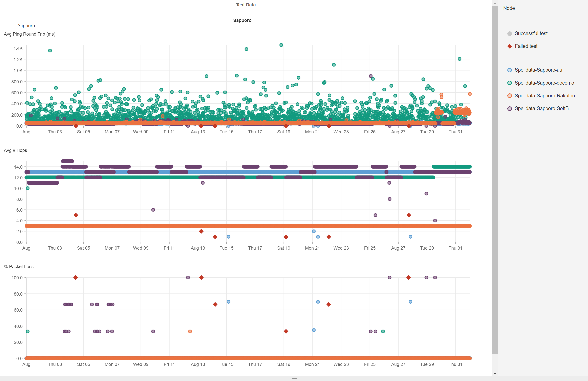Click the Node panel header
This screenshot has width=588, height=381.
(509, 8)
